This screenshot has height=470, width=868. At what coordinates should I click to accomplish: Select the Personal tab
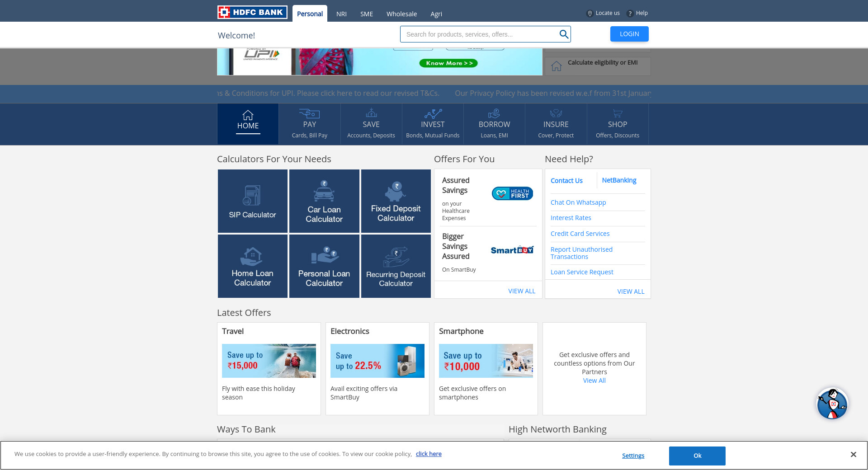tap(310, 14)
